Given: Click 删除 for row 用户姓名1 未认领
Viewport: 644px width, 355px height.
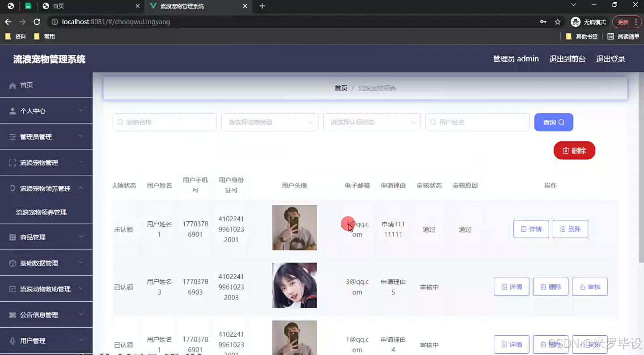Looking at the screenshot, I should pyautogui.click(x=570, y=229).
